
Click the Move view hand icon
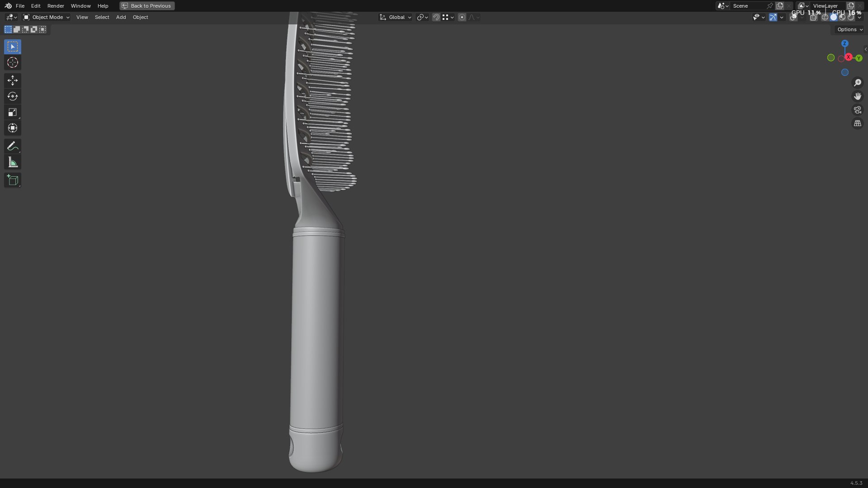(858, 96)
